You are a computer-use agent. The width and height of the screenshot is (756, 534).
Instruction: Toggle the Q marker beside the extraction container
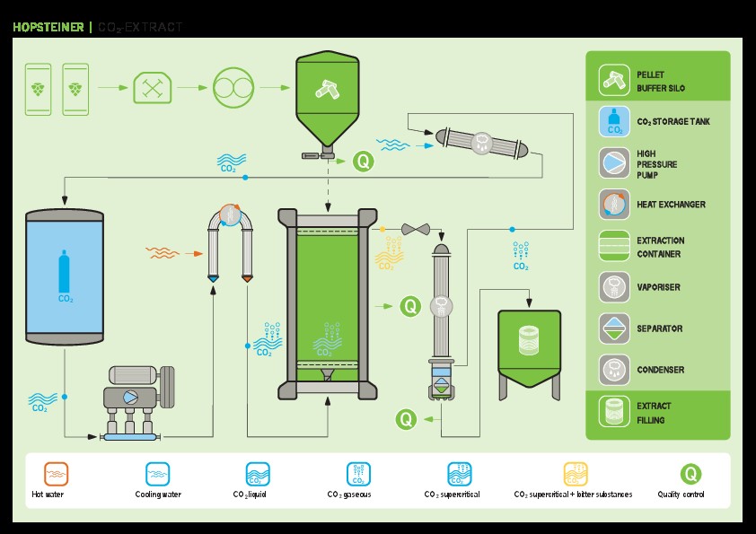tap(411, 308)
